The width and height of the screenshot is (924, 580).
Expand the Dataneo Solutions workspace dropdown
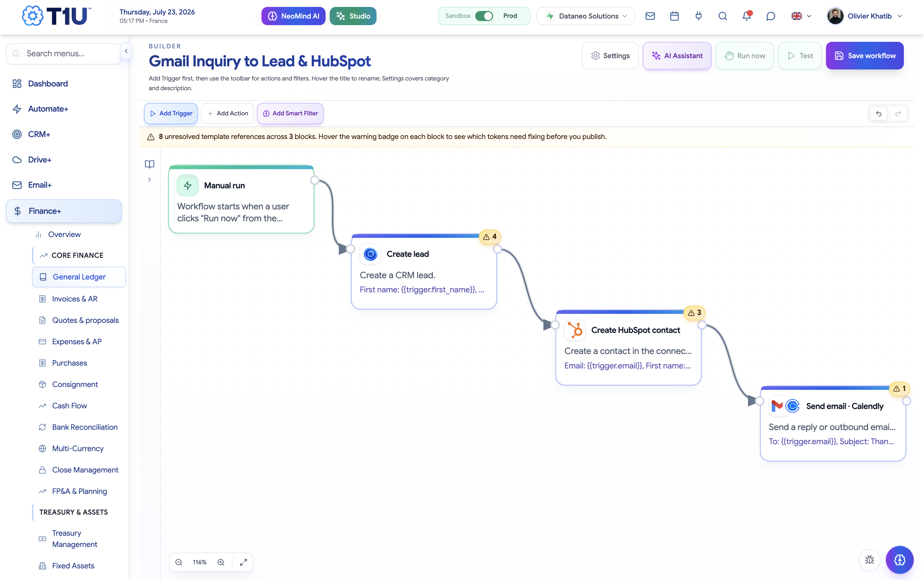click(x=586, y=16)
